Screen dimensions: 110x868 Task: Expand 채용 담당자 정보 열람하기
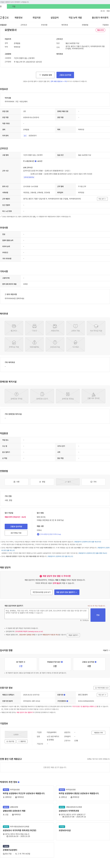coord(67,592)
